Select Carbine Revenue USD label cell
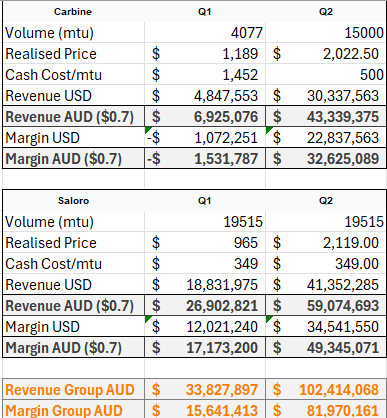Image resolution: width=387 pixels, height=418 pixels. click(73, 96)
